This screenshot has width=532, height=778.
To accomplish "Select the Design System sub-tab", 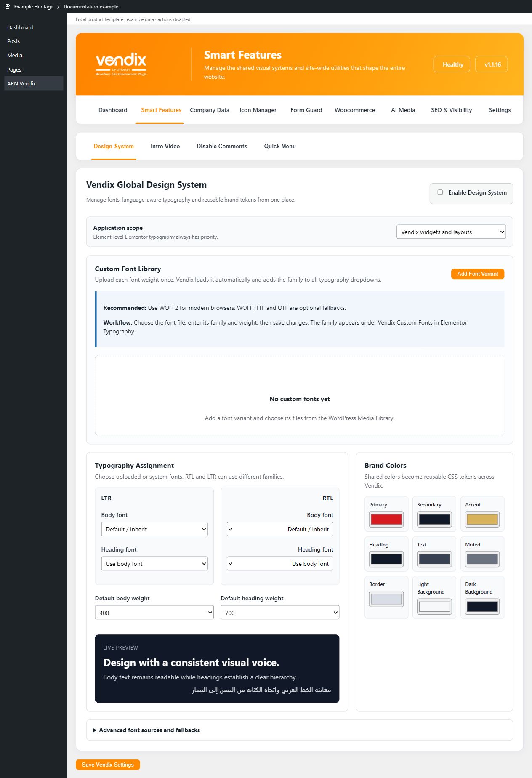I will [x=114, y=146].
